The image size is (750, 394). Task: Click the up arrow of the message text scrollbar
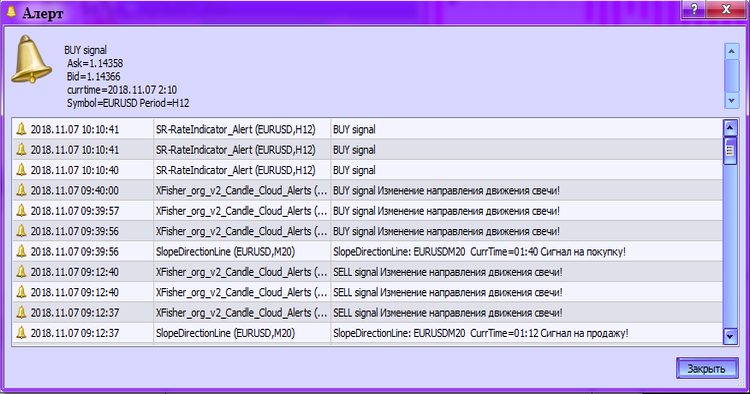(x=731, y=51)
